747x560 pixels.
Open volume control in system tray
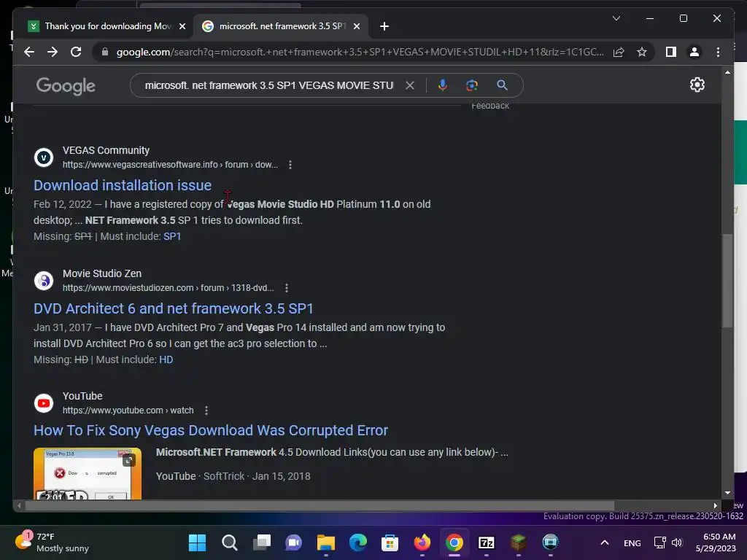677,542
